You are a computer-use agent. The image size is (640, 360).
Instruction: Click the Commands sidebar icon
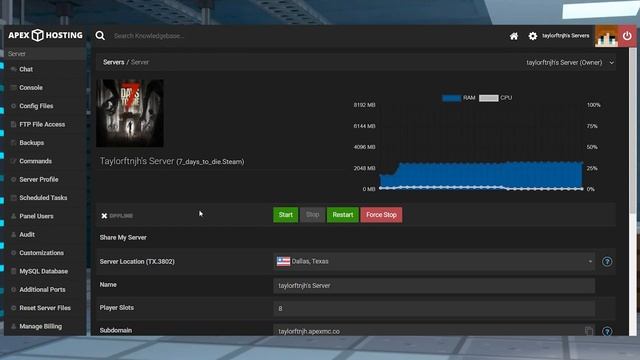pos(13,161)
